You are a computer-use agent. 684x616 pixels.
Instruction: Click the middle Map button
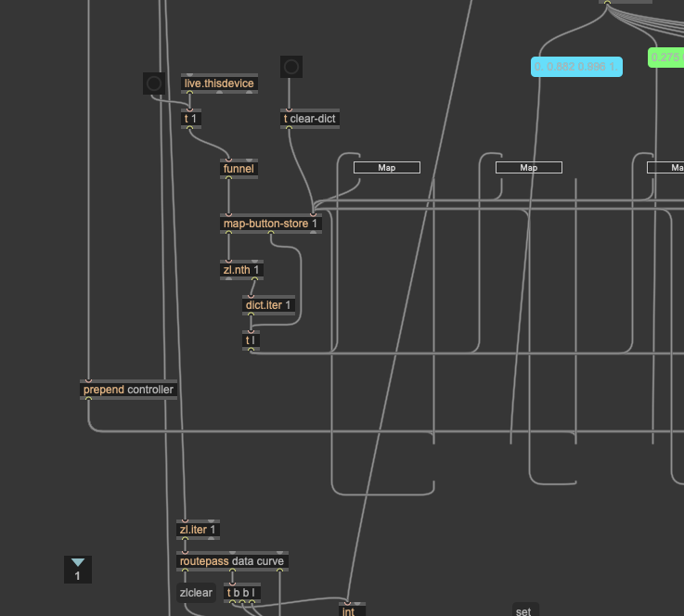point(528,168)
